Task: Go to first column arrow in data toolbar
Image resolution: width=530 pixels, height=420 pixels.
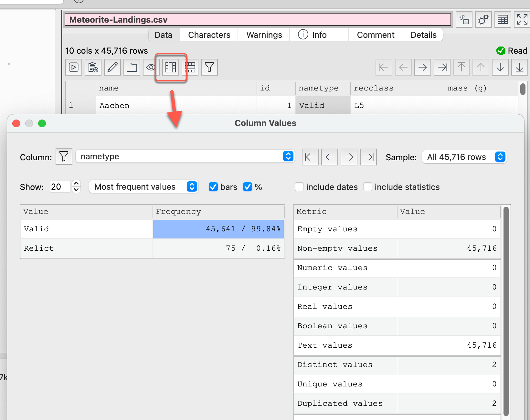Action: (x=384, y=67)
